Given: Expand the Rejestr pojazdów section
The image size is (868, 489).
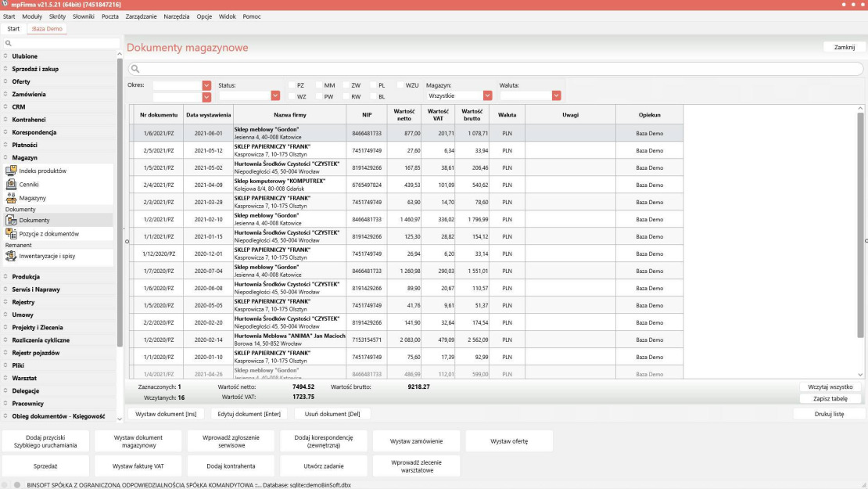Looking at the screenshot, I should click(x=35, y=353).
